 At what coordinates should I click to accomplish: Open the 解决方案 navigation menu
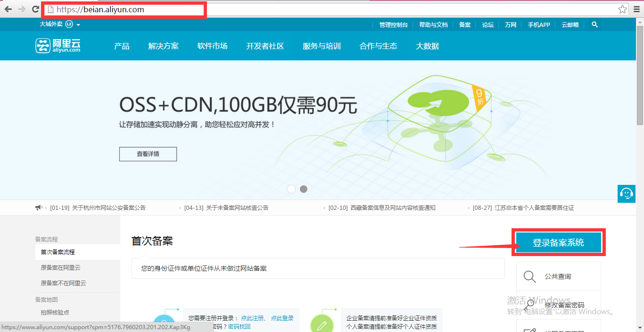point(163,46)
